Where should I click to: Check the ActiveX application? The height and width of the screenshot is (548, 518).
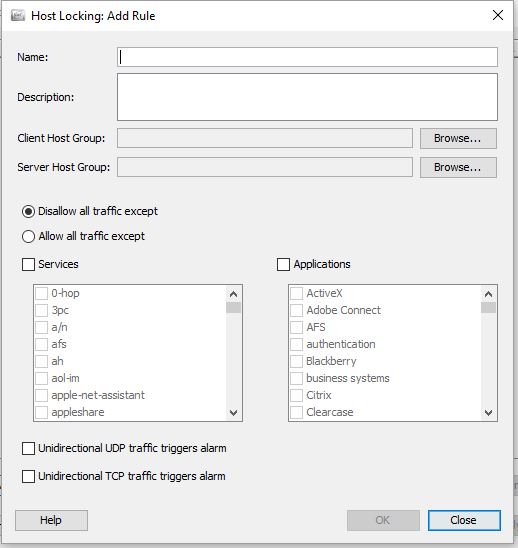296,293
